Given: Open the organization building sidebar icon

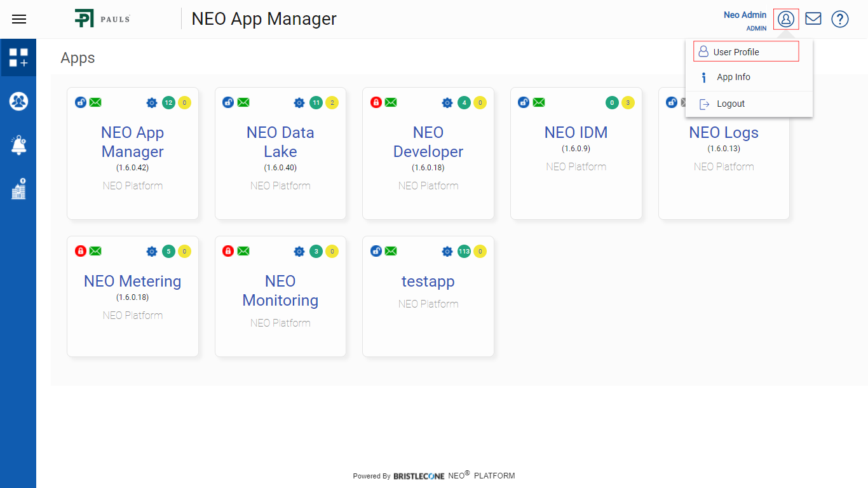Looking at the screenshot, I should [x=18, y=189].
